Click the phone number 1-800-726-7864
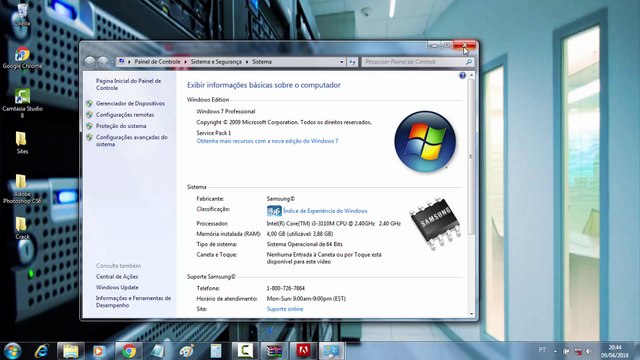The height and width of the screenshot is (360, 640). 286,288
